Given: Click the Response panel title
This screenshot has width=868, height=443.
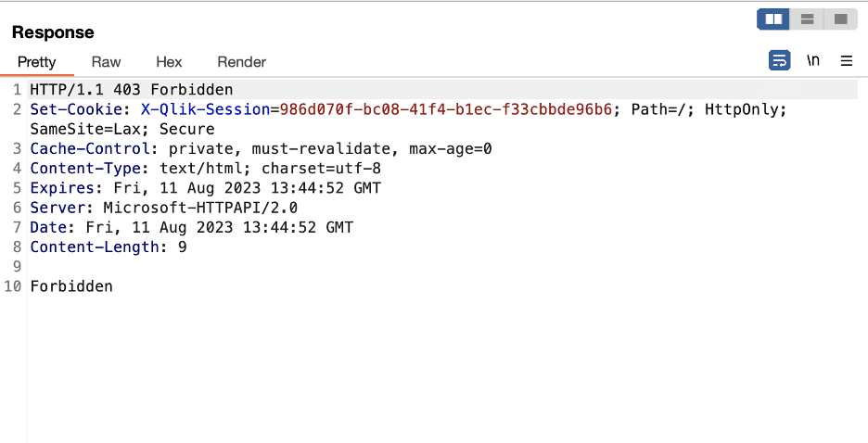Looking at the screenshot, I should pyautogui.click(x=53, y=32).
